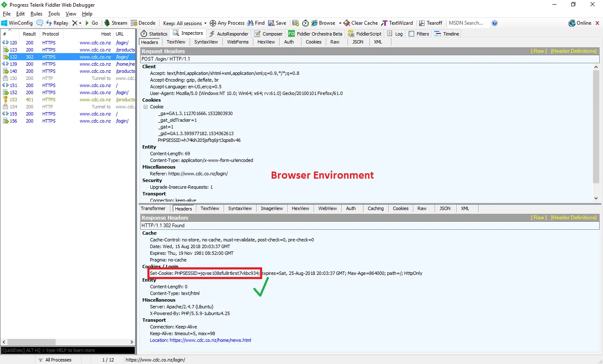Image resolution: width=603 pixels, height=364 pixels.
Task: Select session 139 in the session list
Action: (68, 64)
